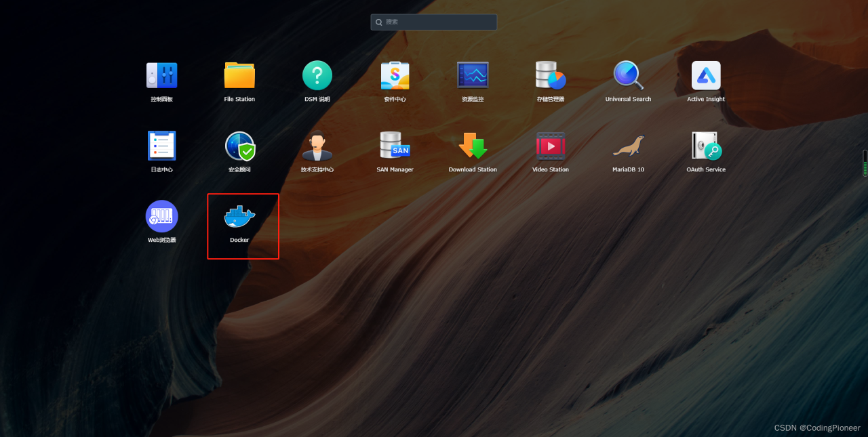Open Download Station
868x437 pixels.
click(473, 146)
